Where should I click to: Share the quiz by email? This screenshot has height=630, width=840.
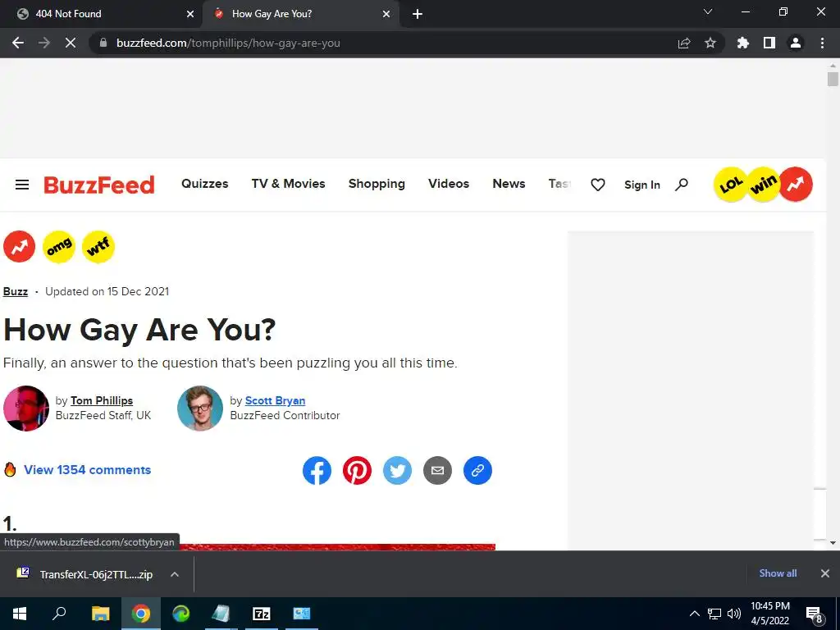coord(438,470)
